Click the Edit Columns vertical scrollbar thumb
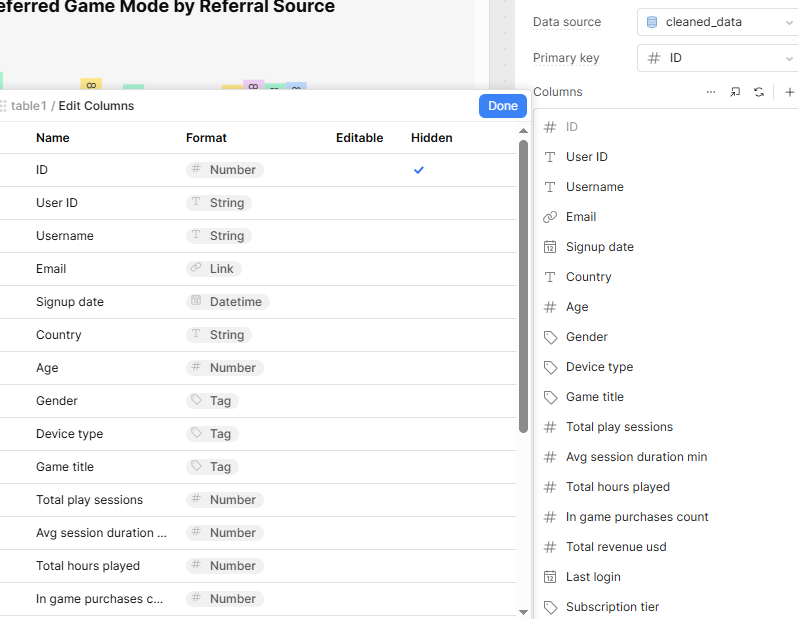The width and height of the screenshot is (798, 619). pyautogui.click(x=523, y=286)
